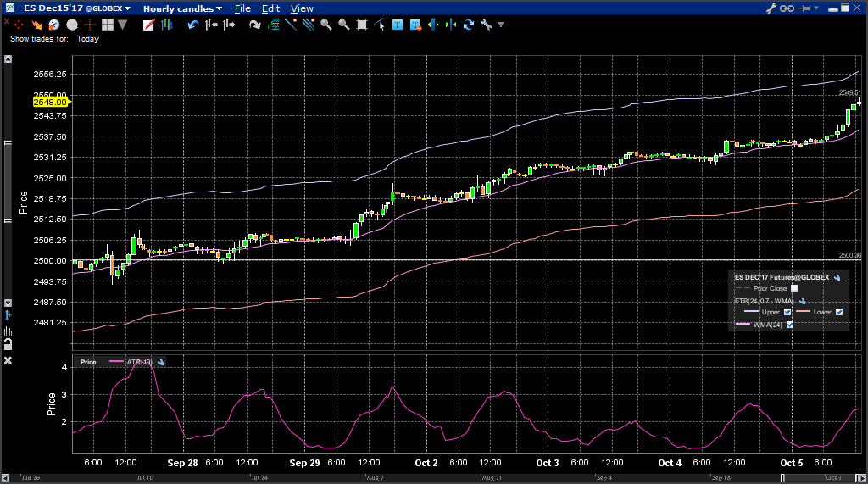This screenshot has height=484, width=868.
Task: Click the gray redo arrow icon
Action: 254,25
